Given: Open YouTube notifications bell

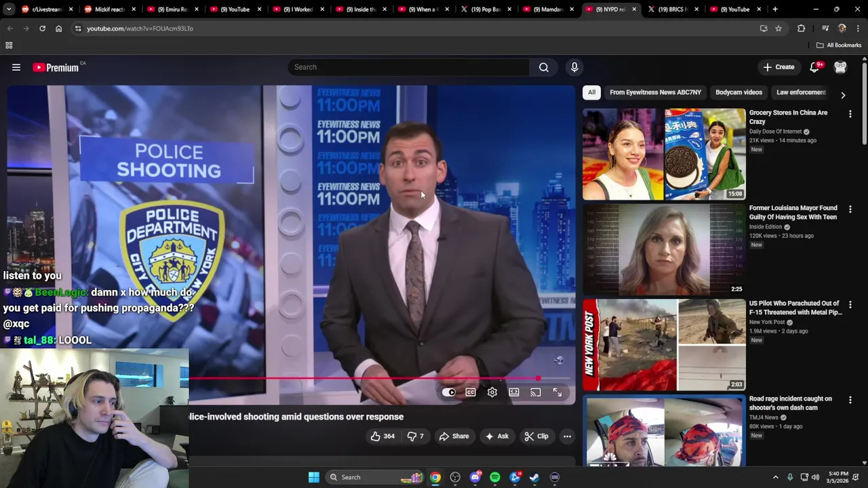Looking at the screenshot, I should pyautogui.click(x=815, y=67).
